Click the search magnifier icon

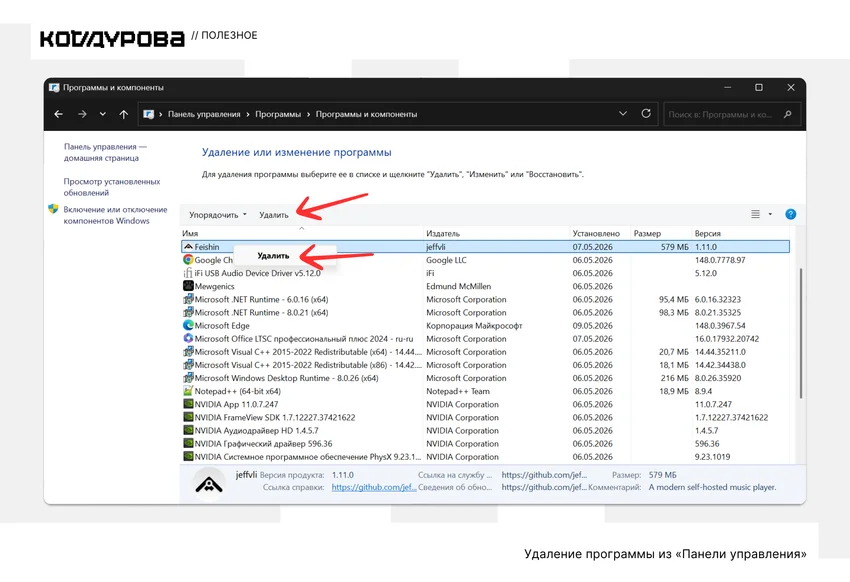click(x=788, y=114)
